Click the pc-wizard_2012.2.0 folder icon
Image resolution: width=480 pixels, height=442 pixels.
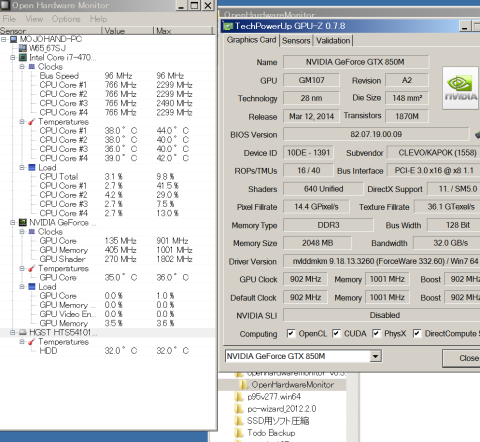coord(239,409)
